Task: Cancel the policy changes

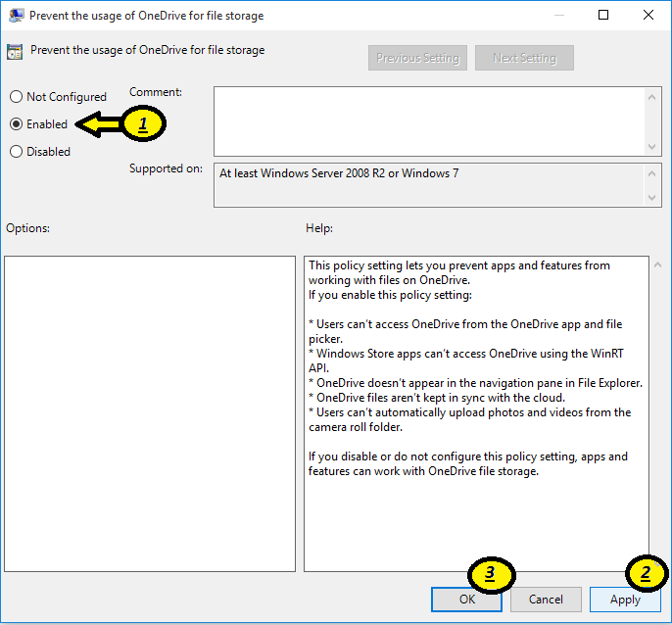Action: (546, 600)
